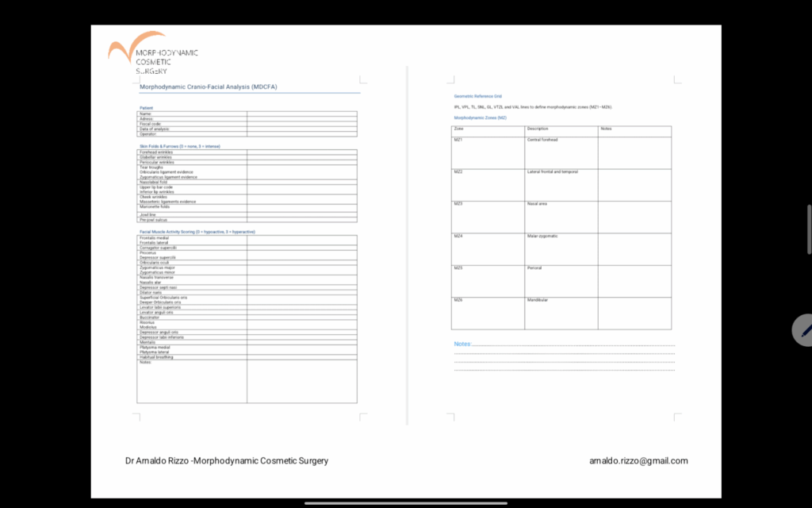Image resolution: width=812 pixels, height=508 pixels.
Task: Click the Morphodynamic Cosmetic Surgery logo
Action: [152, 54]
